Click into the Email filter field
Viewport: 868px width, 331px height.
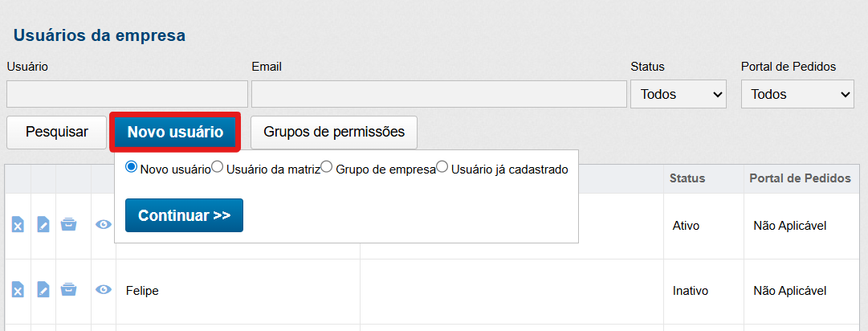438,94
